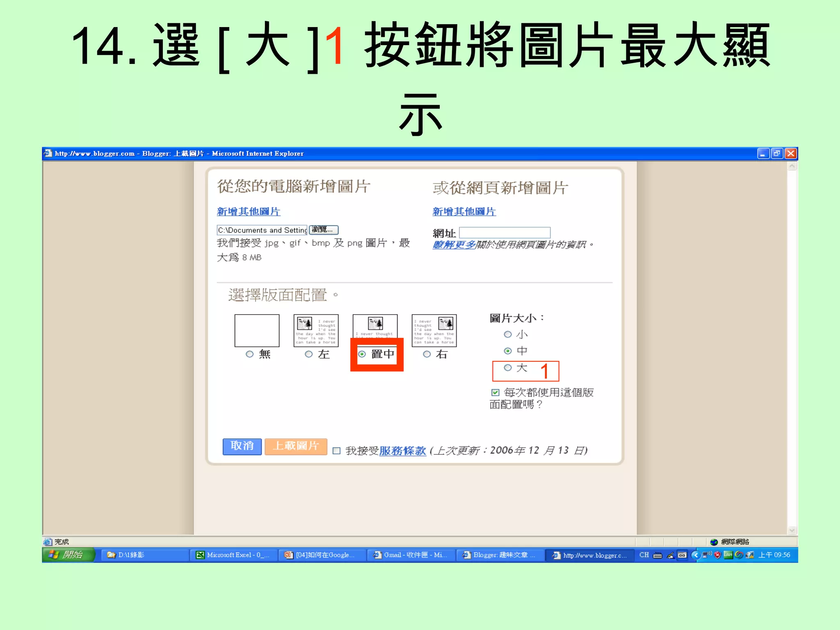
Task: Click the warning-marked image tray icon
Action: [x=750, y=555]
